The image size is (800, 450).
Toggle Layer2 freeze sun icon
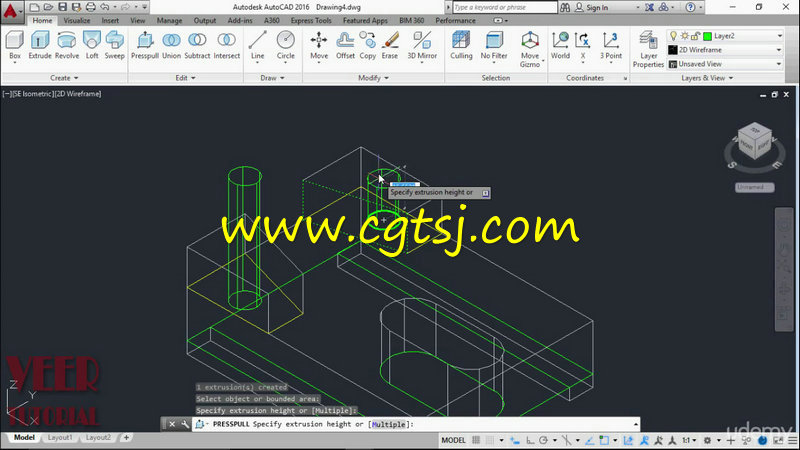point(685,36)
